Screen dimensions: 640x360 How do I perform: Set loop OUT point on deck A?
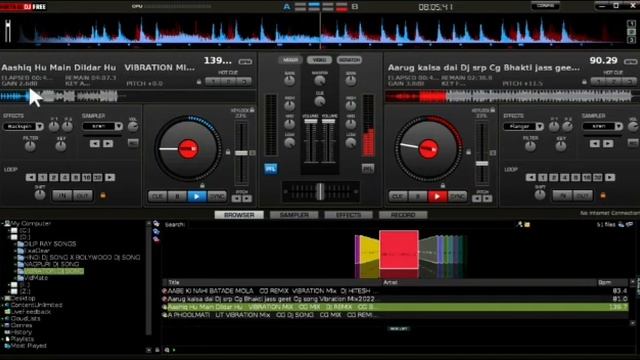click(x=82, y=196)
